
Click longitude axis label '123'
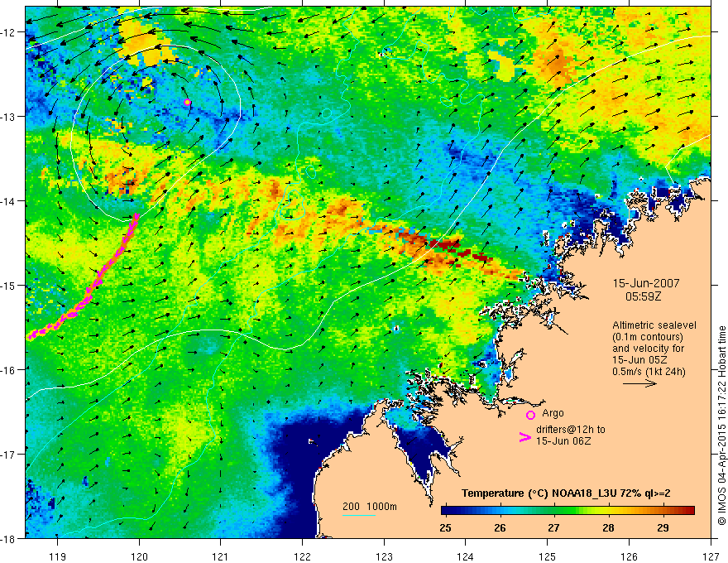pyautogui.click(x=384, y=556)
